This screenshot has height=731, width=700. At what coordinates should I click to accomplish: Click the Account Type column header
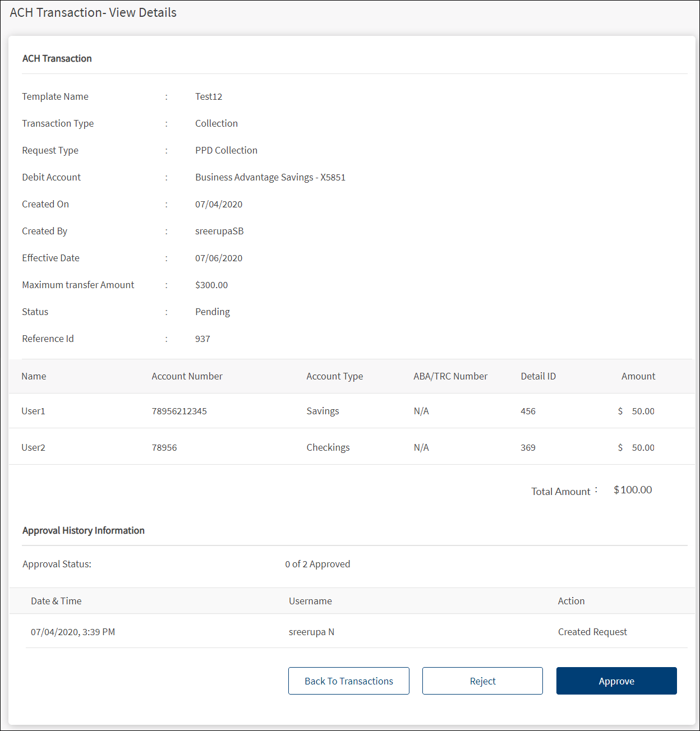[x=334, y=376]
